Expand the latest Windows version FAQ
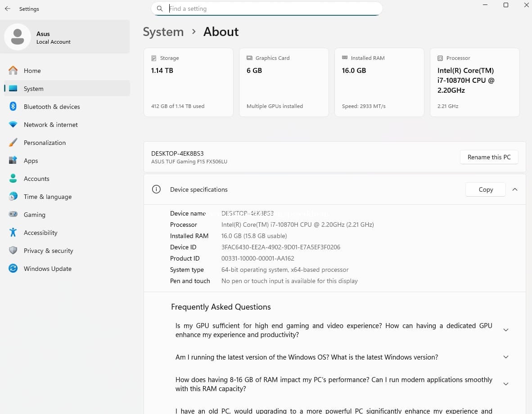This screenshot has height=414, width=532. pyautogui.click(x=505, y=357)
